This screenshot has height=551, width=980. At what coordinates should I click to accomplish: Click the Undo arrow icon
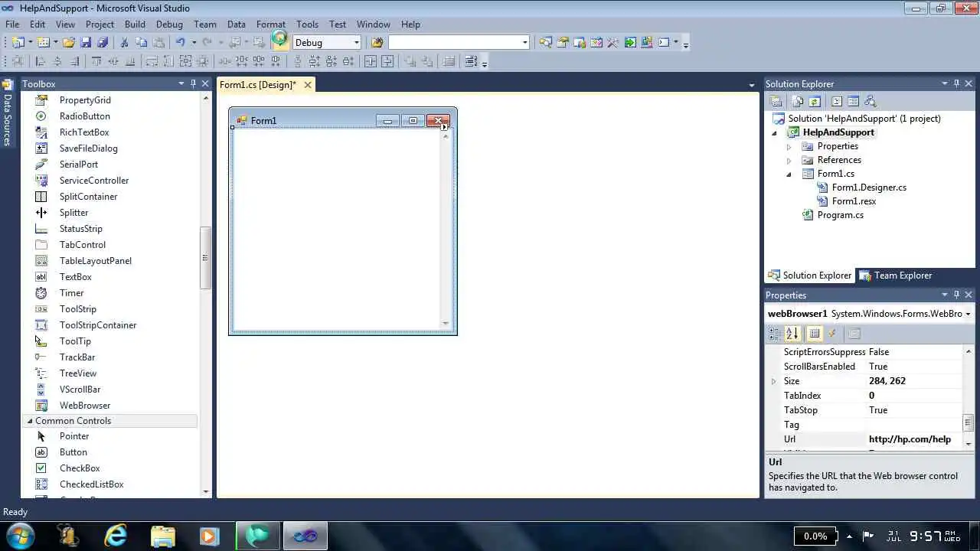[x=181, y=43]
